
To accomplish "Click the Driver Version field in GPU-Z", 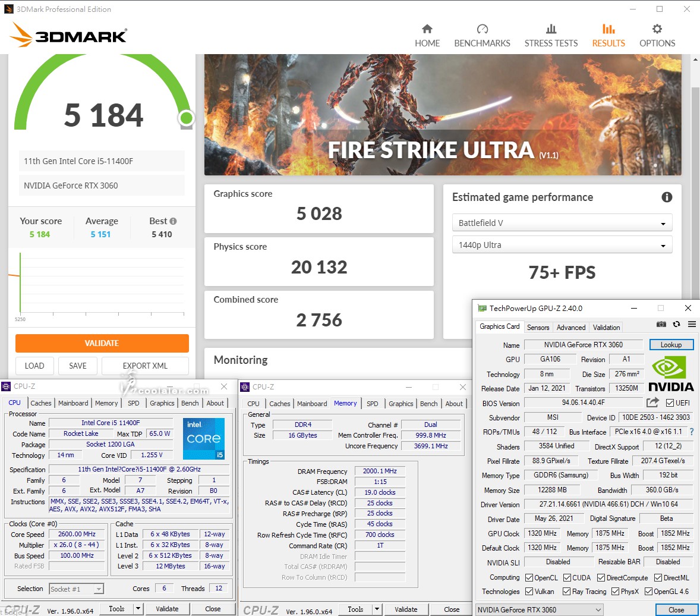I will coord(608,504).
